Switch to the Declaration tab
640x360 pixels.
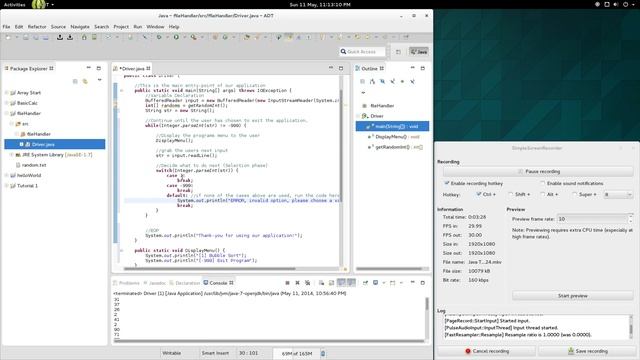tap(184, 283)
